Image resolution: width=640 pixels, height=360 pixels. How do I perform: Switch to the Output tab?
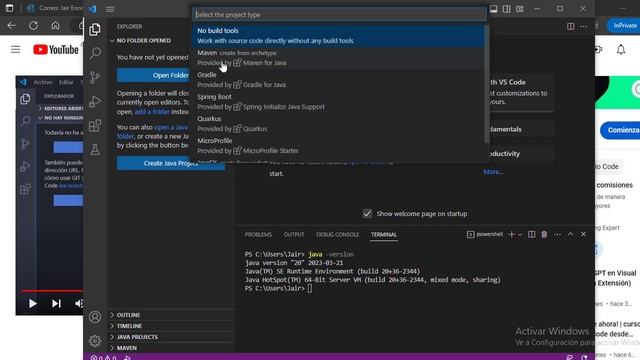(x=294, y=235)
